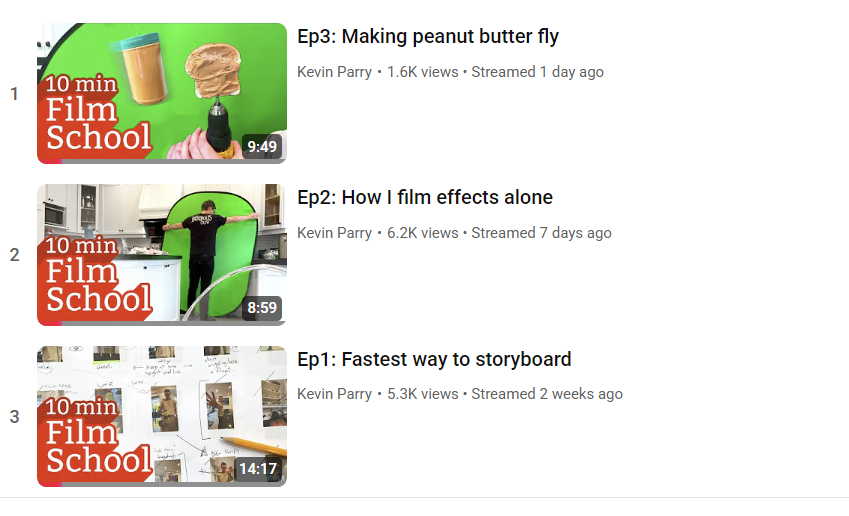This screenshot has width=849, height=516.
Task: Open Kevin Parry channel link under Ep3
Action: pyautogui.click(x=335, y=72)
